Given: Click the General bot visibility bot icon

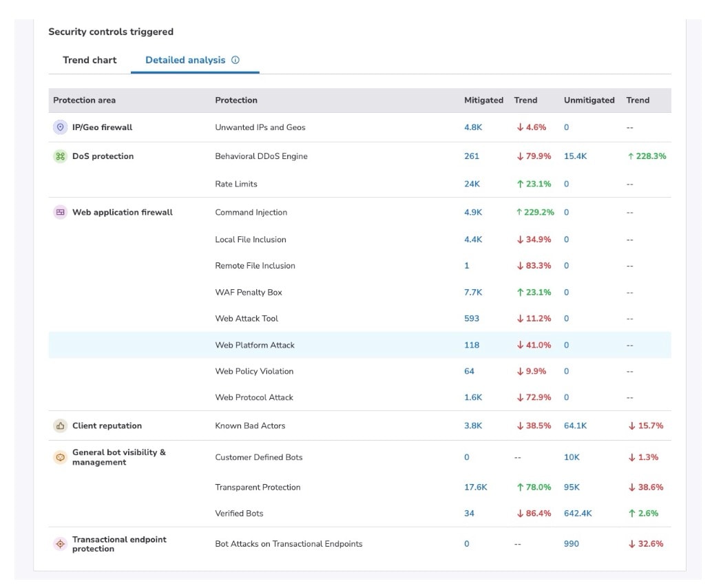Looking at the screenshot, I should (60, 457).
